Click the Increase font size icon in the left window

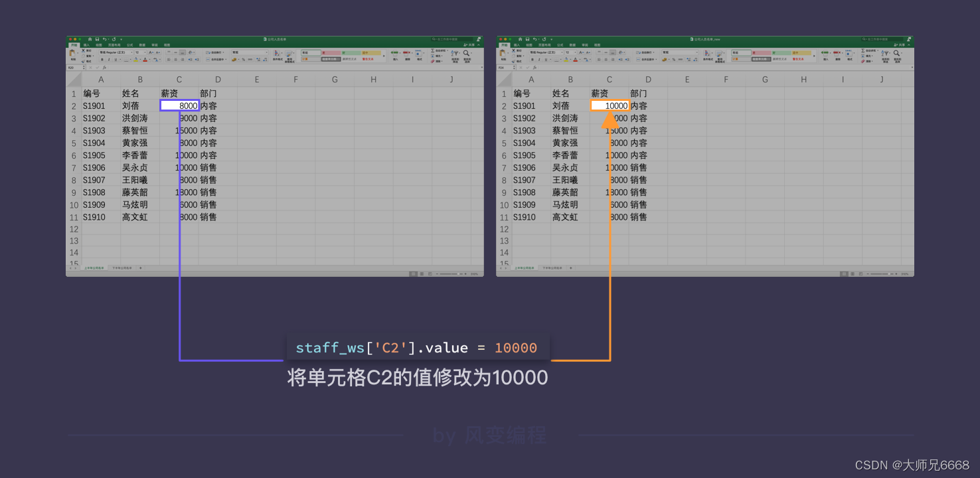pos(151,52)
